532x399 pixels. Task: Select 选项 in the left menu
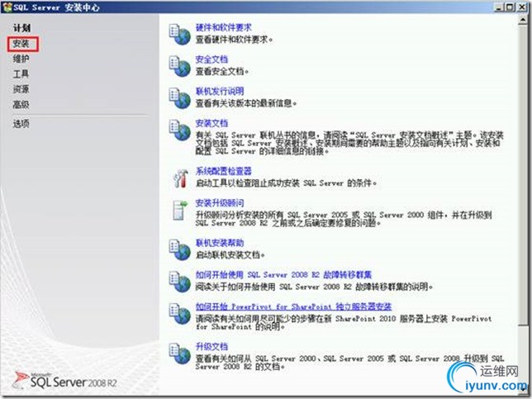(21, 124)
